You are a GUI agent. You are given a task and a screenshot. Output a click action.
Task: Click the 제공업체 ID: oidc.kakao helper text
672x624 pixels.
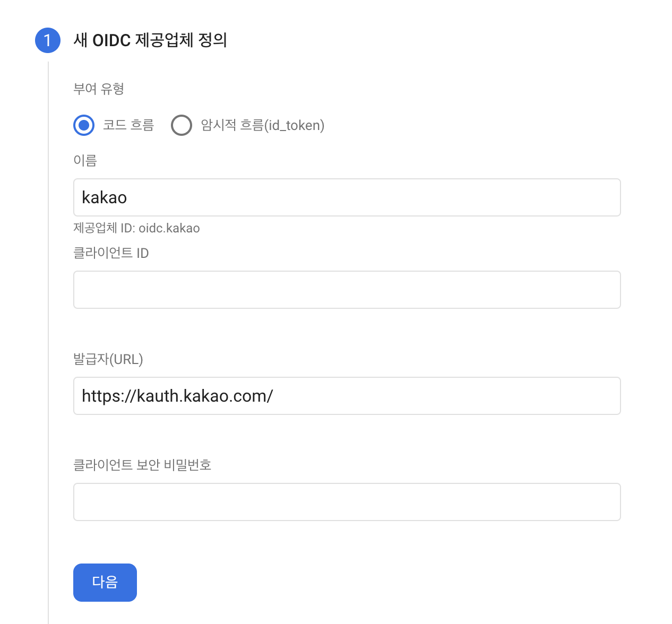[x=136, y=228]
